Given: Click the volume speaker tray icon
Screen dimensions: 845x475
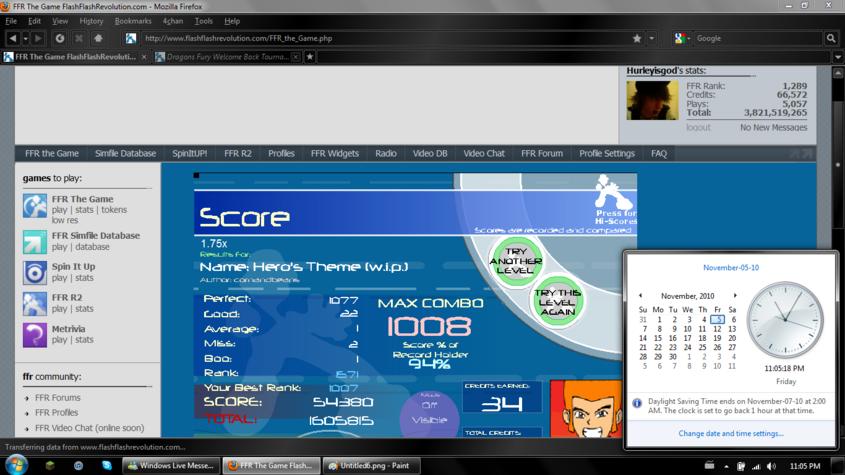Looking at the screenshot, I should 772,466.
